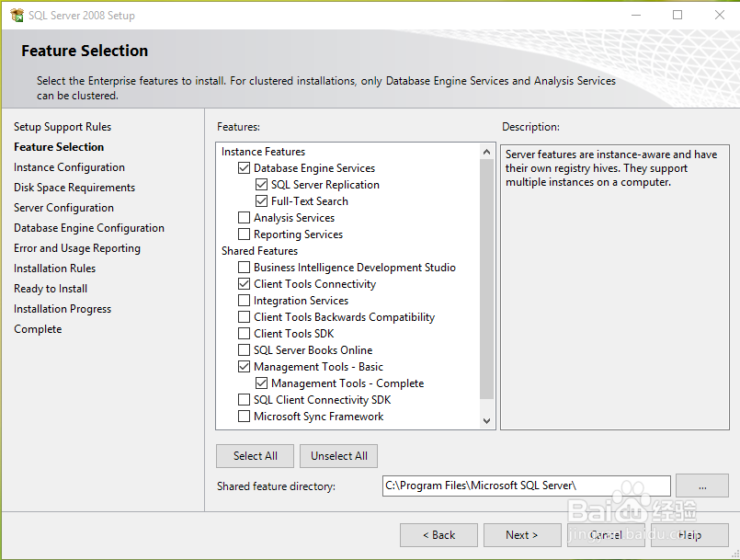This screenshot has width=740, height=560.
Task: Click scroll down arrow in Features list
Action: pyautogui.click(x=486, y=421)
